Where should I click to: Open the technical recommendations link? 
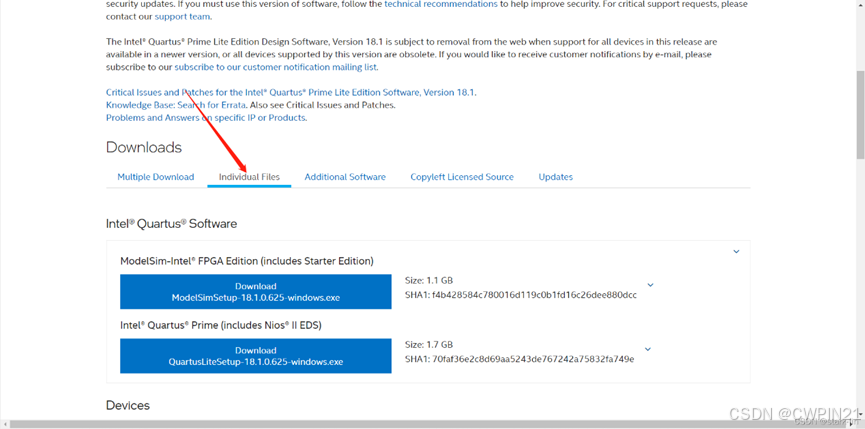[441, 4]
